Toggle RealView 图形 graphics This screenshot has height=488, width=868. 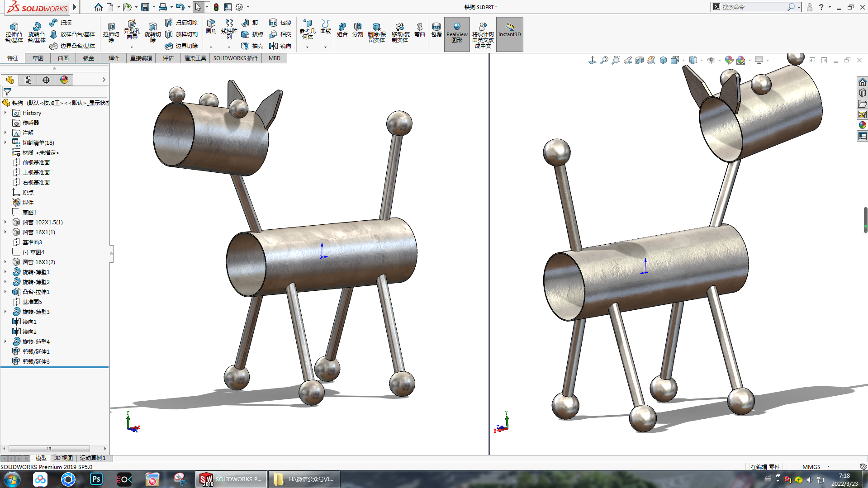(x=457, y=34)
